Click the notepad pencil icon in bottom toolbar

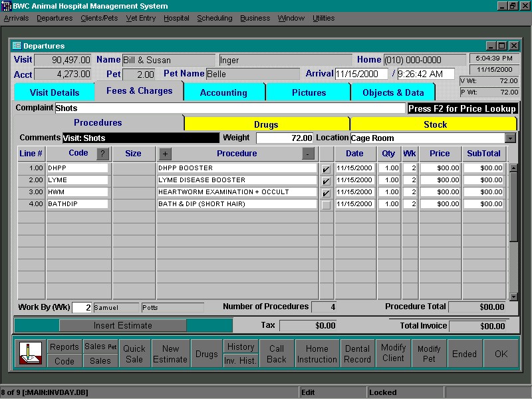click(x=31, y=353)
